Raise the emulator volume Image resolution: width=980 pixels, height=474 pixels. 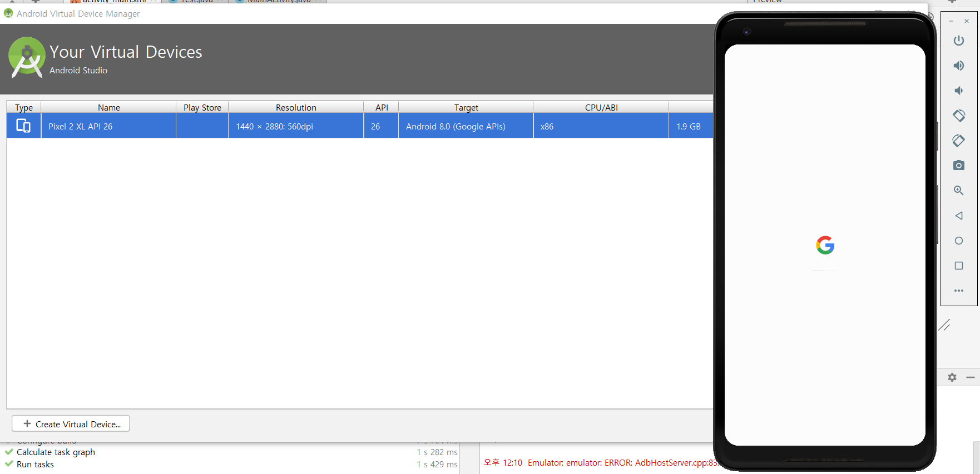point(959,66)
